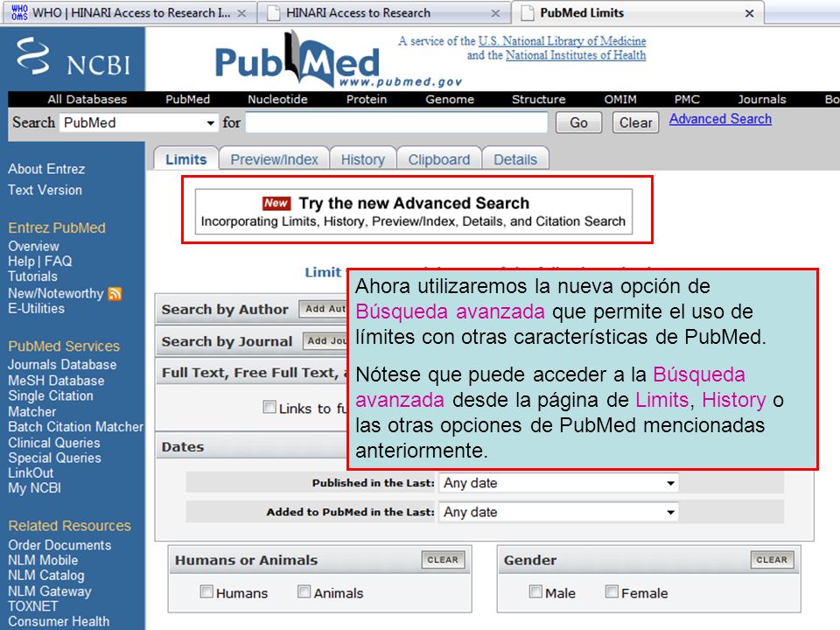Open Special Queries sidebar link
The width and height of the screenshot is (840, 630).
(54, 458)
